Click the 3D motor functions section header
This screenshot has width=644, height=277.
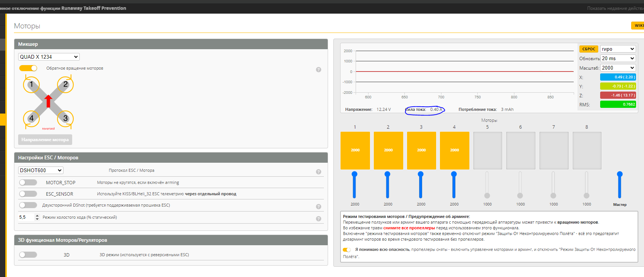(x=171, y=240)
